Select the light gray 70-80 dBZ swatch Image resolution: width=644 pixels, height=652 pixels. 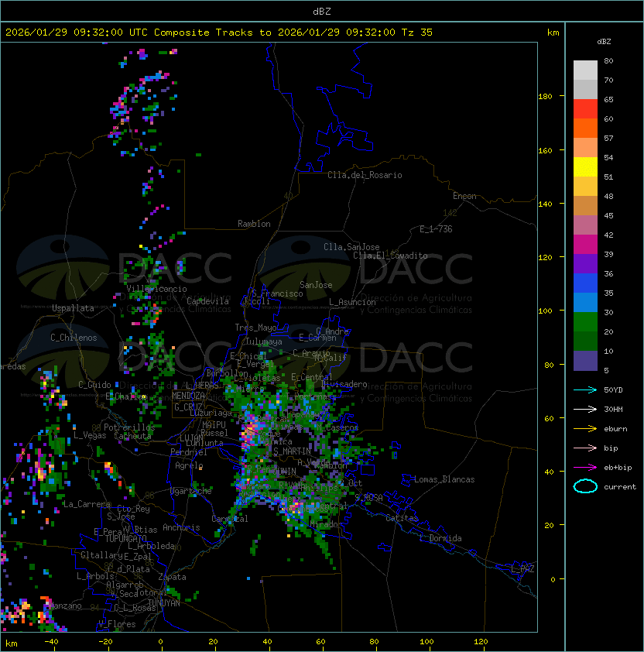[x=585, y=70]
